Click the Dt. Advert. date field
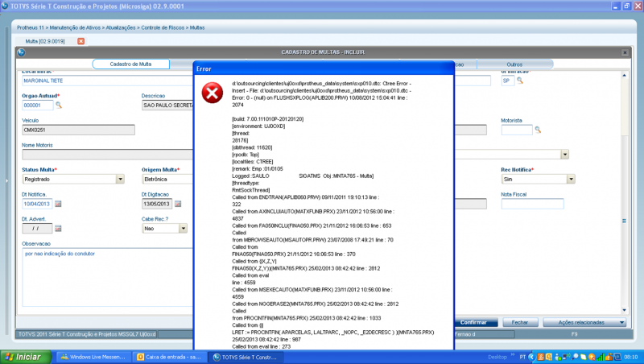644x364 pixels. click(37, 229)
